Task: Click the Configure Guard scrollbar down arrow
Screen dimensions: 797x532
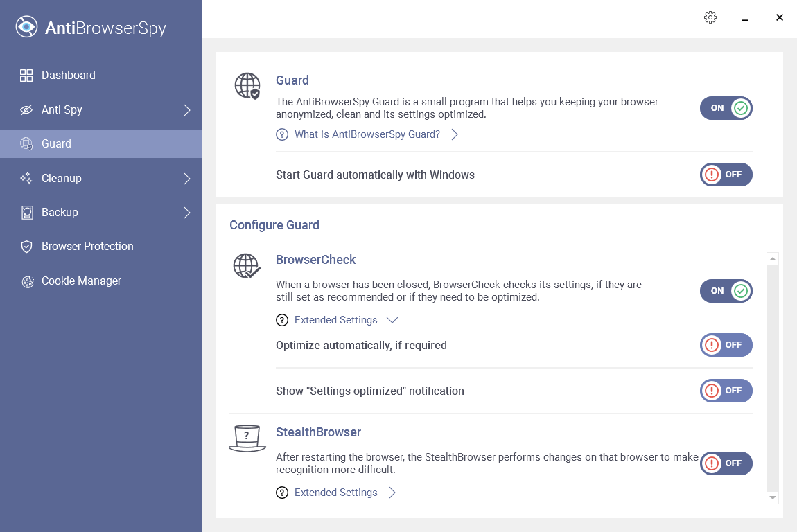Action: tap(773, 497)
